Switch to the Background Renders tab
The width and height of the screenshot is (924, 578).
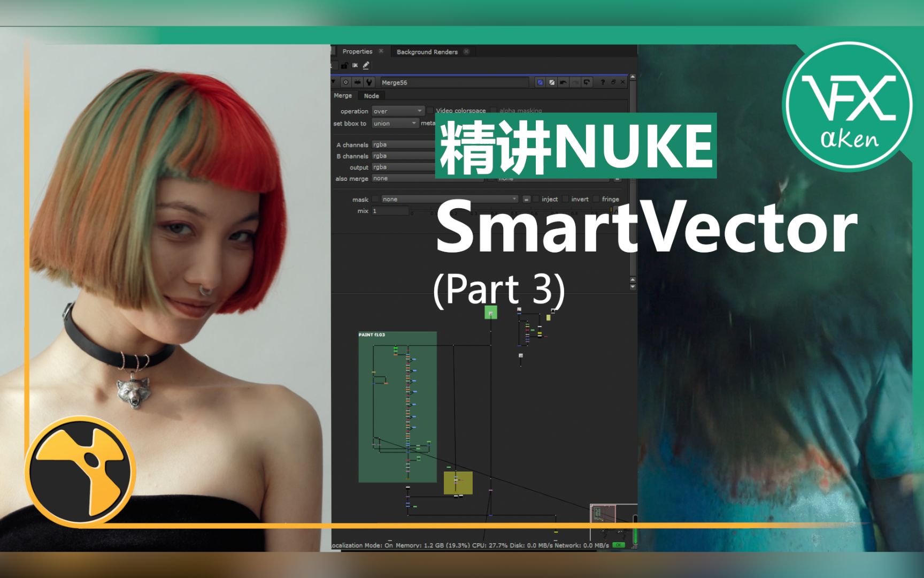point(427,52)
